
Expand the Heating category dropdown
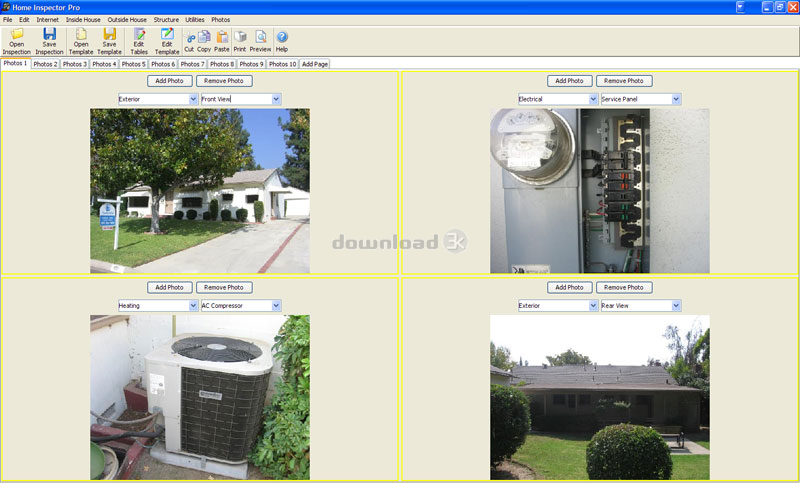(193, 306)
